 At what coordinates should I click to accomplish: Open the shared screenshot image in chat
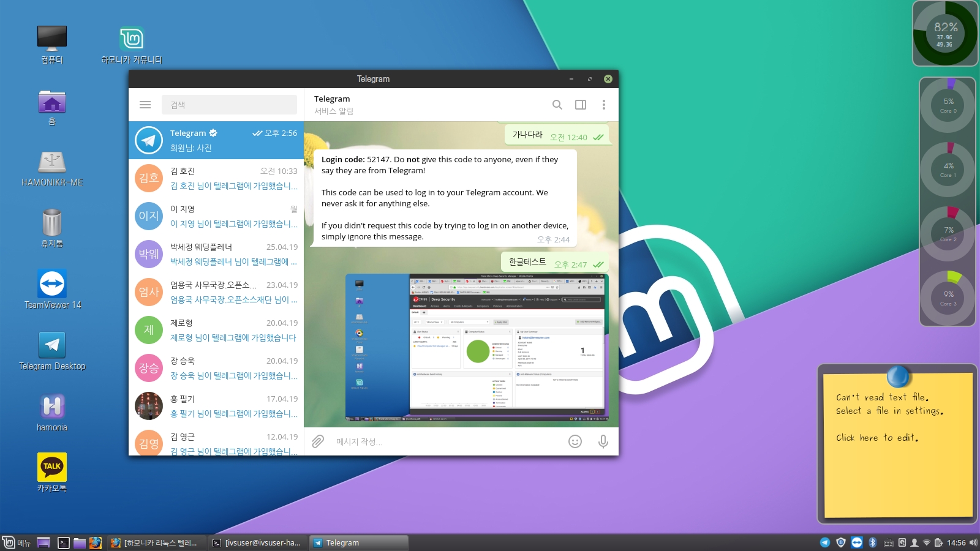477,348
